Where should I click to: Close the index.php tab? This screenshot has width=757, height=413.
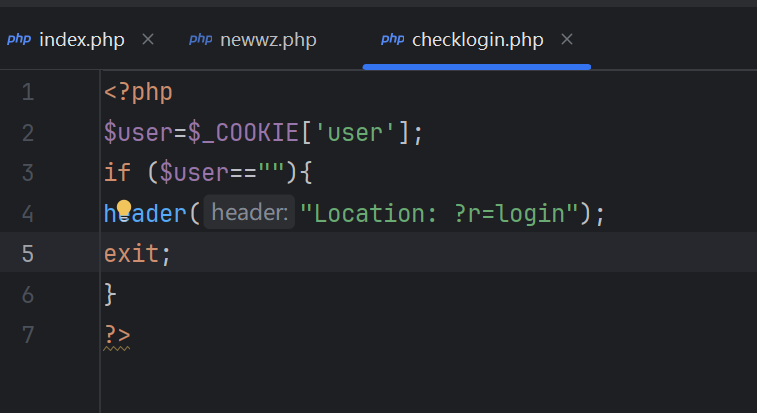[x=148, y=40]
